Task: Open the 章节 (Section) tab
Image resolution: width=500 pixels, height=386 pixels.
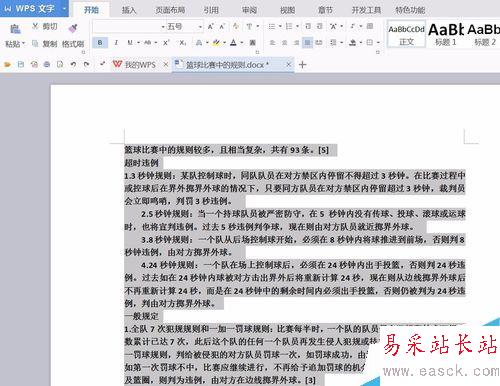Action: [x=325, y=10]
